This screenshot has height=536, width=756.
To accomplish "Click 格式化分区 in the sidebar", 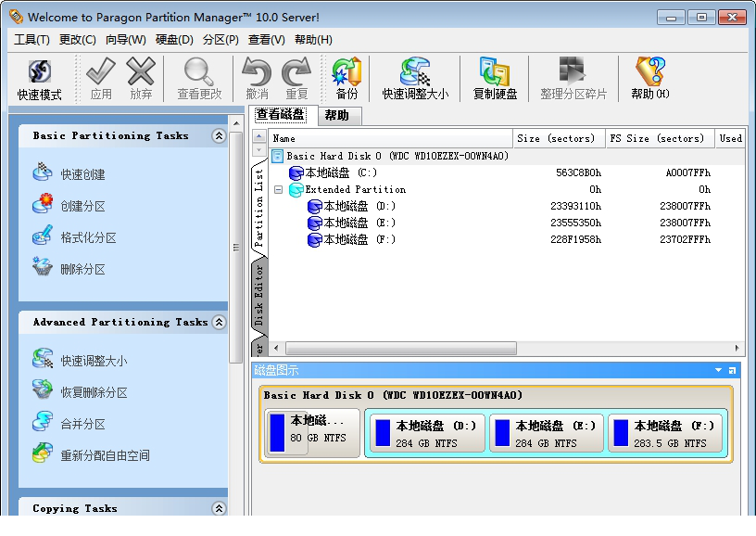I will pyautogui.click(x=88, y=237).
